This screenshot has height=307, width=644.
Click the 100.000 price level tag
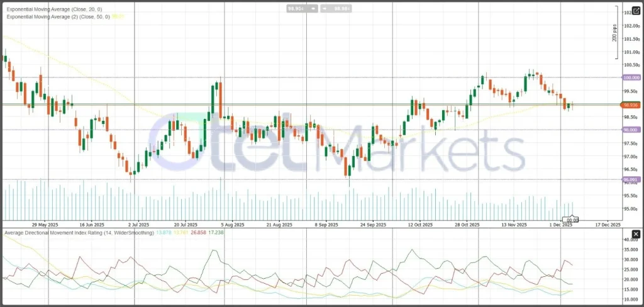click(631, 77)
